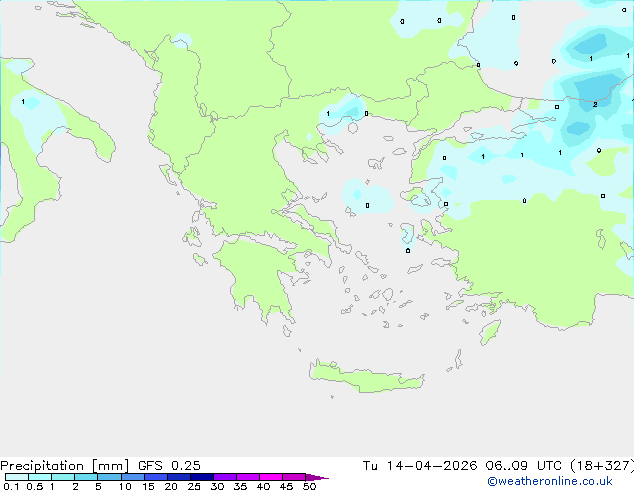The width and height of the screenshot is (634, 490).
Task: Click the "1" value near the Chalkidiki coast
Action: (328, 114)
